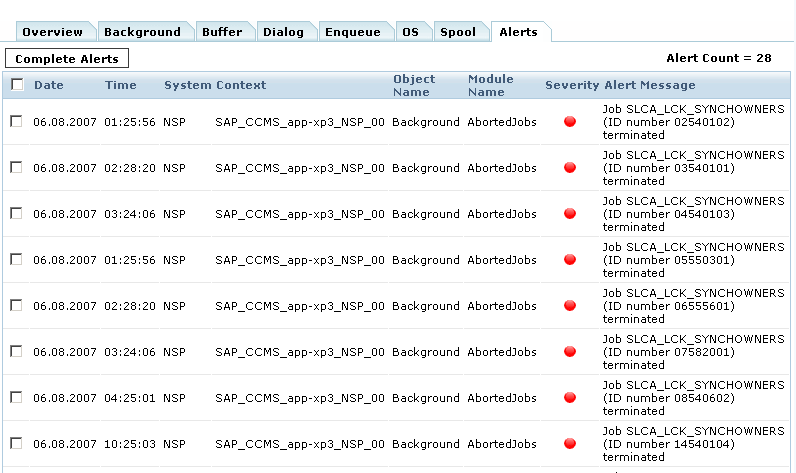Tick checkbox for alert at 04:25:01
Image resolution: width=796 pixels, height=473 pixels.
(16, 398)
